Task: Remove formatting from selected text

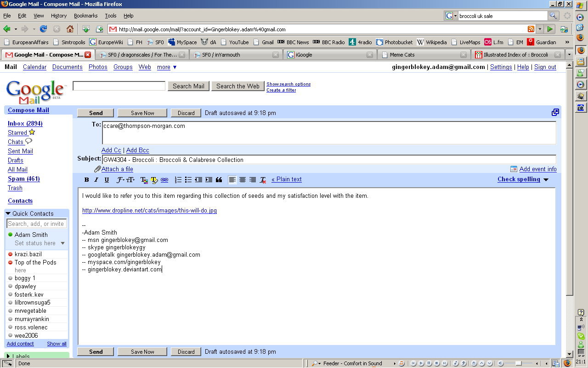Action: point(263,180)
